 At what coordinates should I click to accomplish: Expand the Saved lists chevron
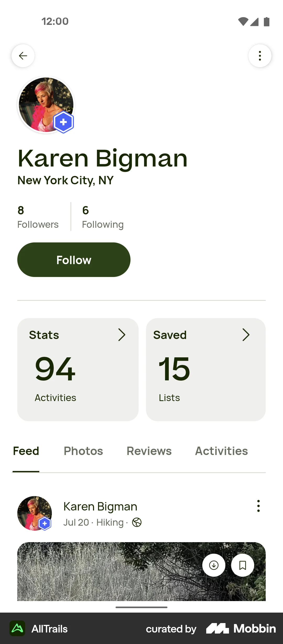(x=246, y=335)
